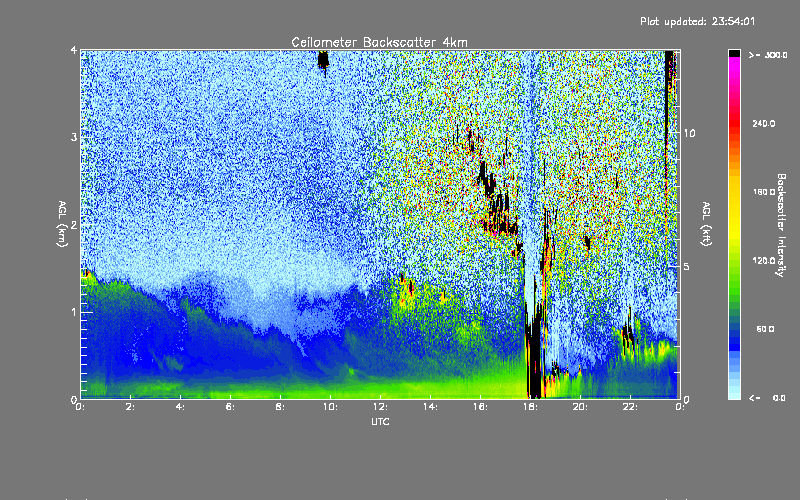Select the 'Ceilometer Backscatter 4km' plot title
Screen dimensions: 800x500
pos(379,42)
